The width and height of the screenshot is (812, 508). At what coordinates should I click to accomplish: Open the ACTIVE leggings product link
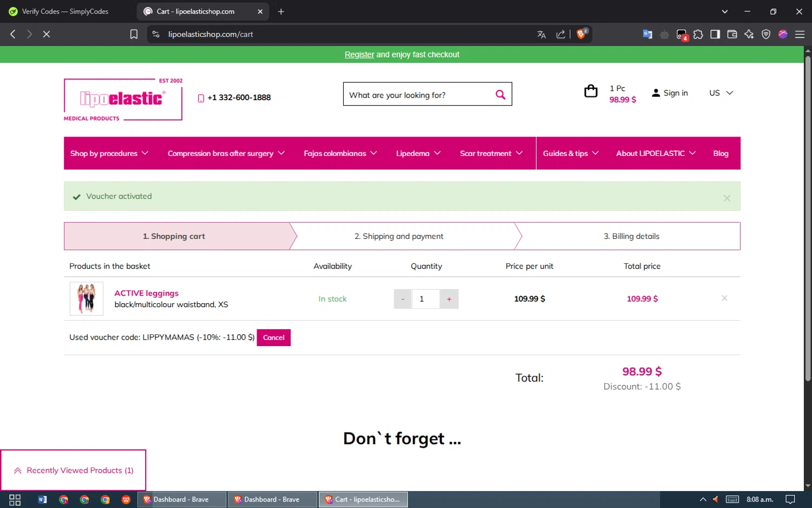(x=146, y=293)
